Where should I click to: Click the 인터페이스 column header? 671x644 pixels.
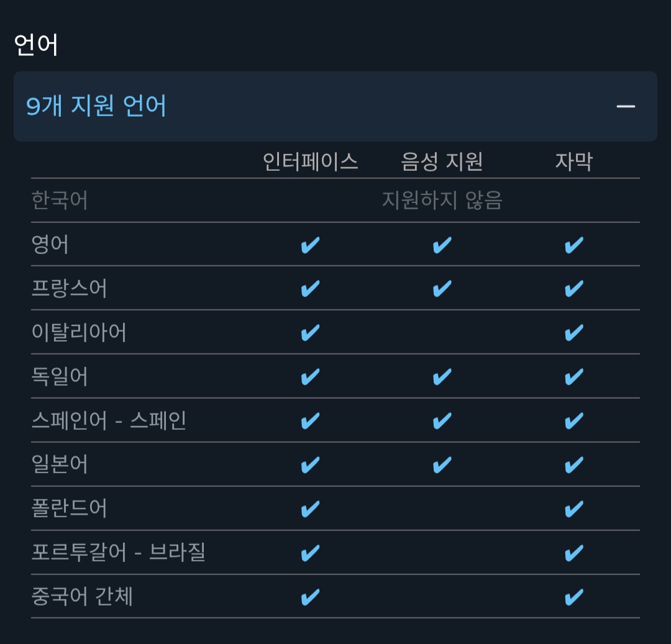(310, 162)
